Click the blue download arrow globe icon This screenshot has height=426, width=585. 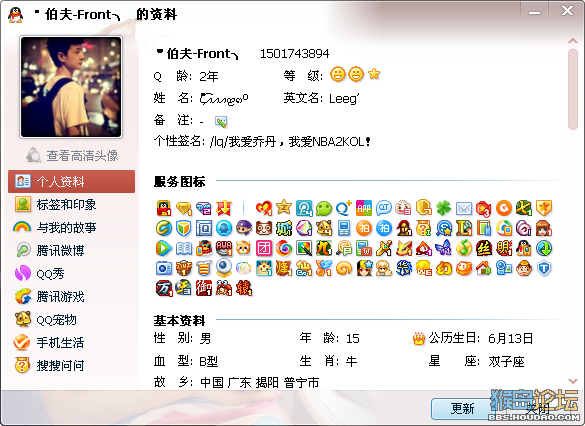point(544,248)
